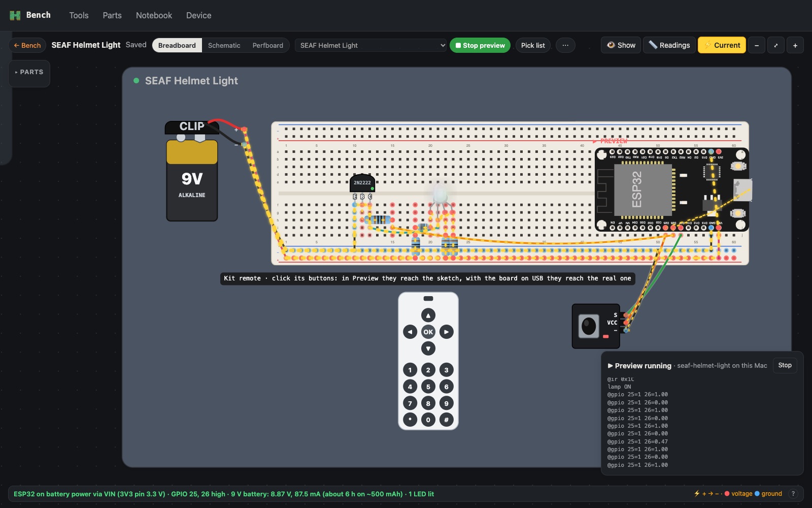Switch to Schematic view
The image size is (812, 508).
click(x=224, y=45)
